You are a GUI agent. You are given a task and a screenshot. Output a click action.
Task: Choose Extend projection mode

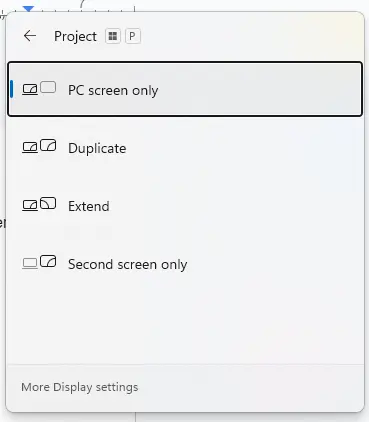pos(185,205)
